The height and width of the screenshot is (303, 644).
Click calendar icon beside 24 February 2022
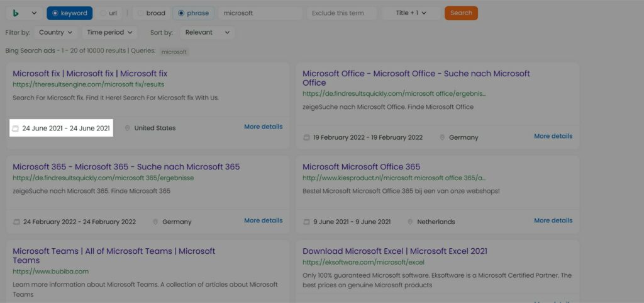click(16, 222)
